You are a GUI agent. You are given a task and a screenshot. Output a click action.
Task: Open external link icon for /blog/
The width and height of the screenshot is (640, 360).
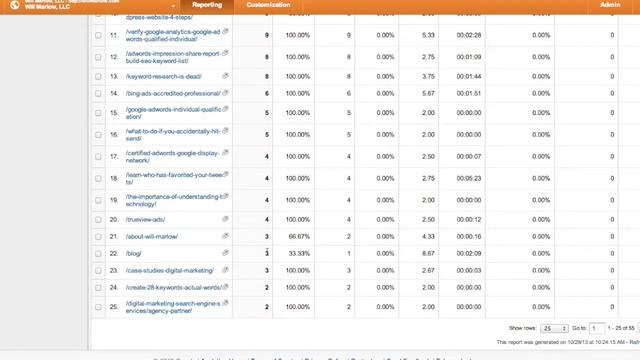(225, 253)
